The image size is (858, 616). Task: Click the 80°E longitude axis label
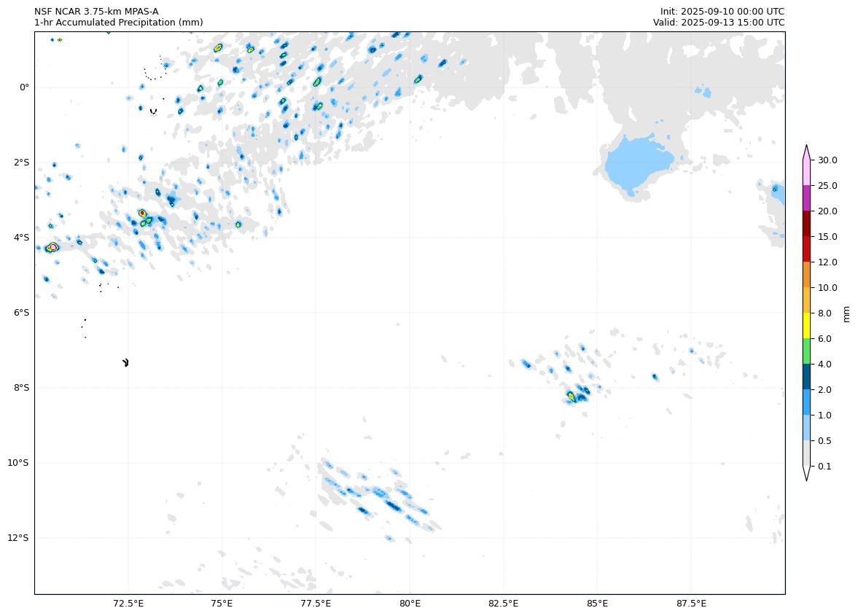click(x=410, y=604)
